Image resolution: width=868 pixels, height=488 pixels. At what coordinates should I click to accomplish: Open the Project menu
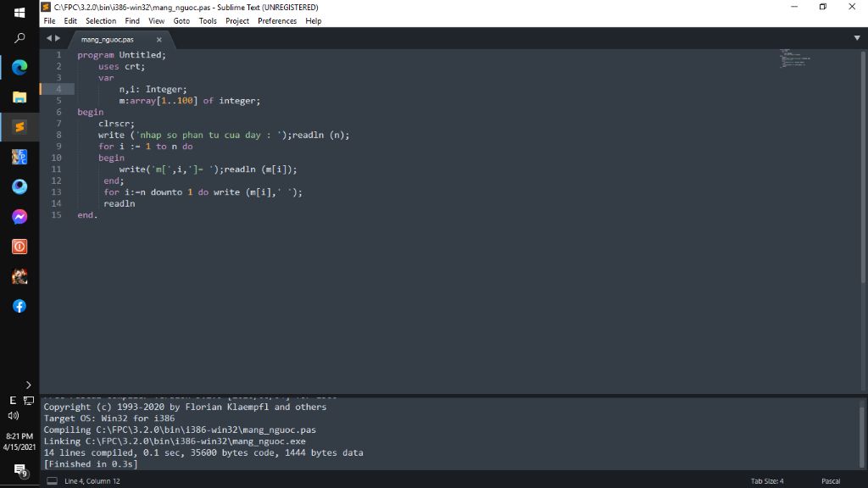click(237, 21)
